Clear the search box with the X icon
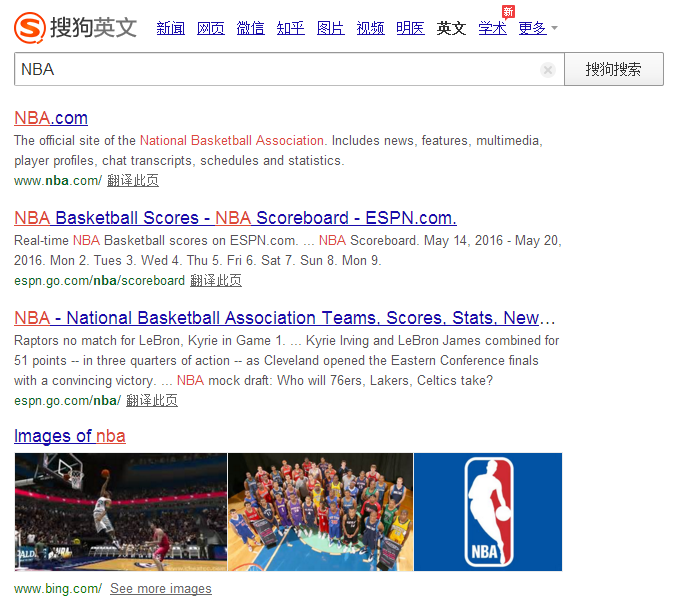Image resolution: width=681 pixels, height=609 pixels. (548, 70)
